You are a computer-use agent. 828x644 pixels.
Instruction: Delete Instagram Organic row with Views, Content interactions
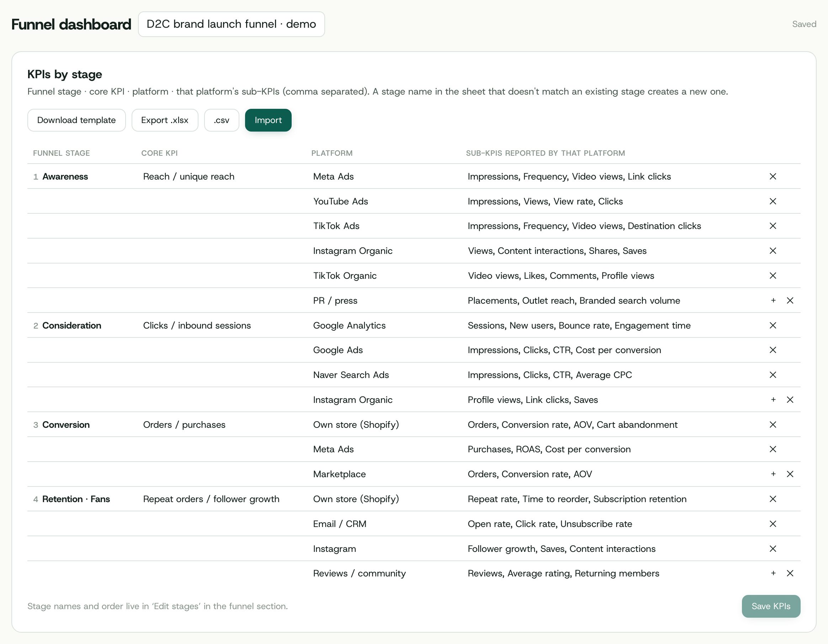[x=773, y=251]
